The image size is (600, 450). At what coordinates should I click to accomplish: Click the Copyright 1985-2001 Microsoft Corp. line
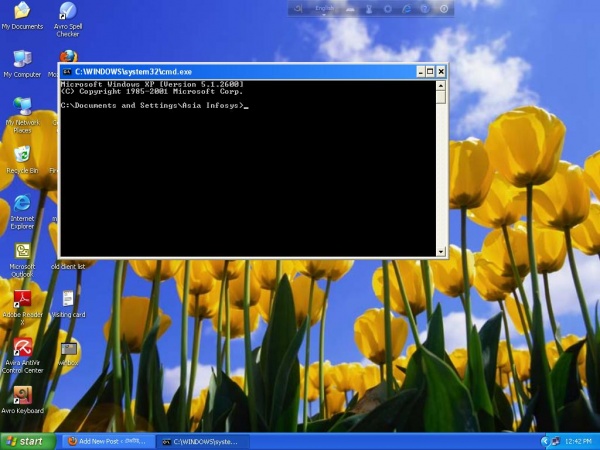coord(152,91)
